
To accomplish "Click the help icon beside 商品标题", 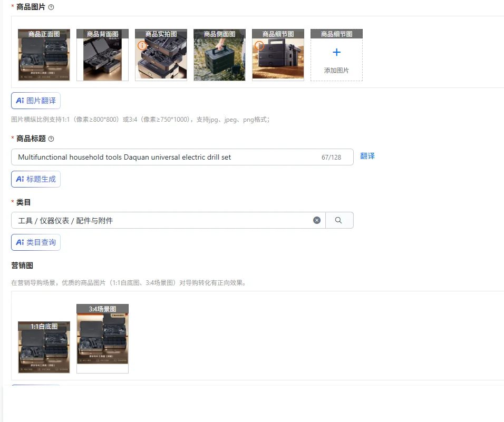I will [x=51, y=139].
